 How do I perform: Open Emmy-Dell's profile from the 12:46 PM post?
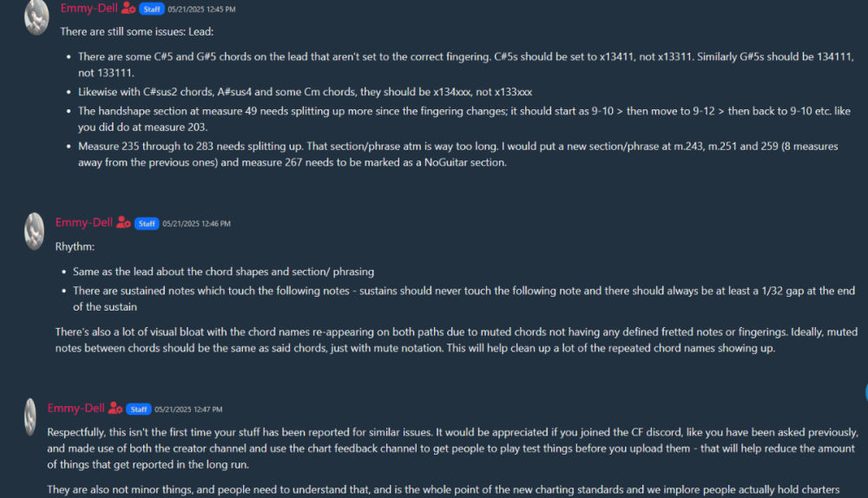click(x=83, y=223)
